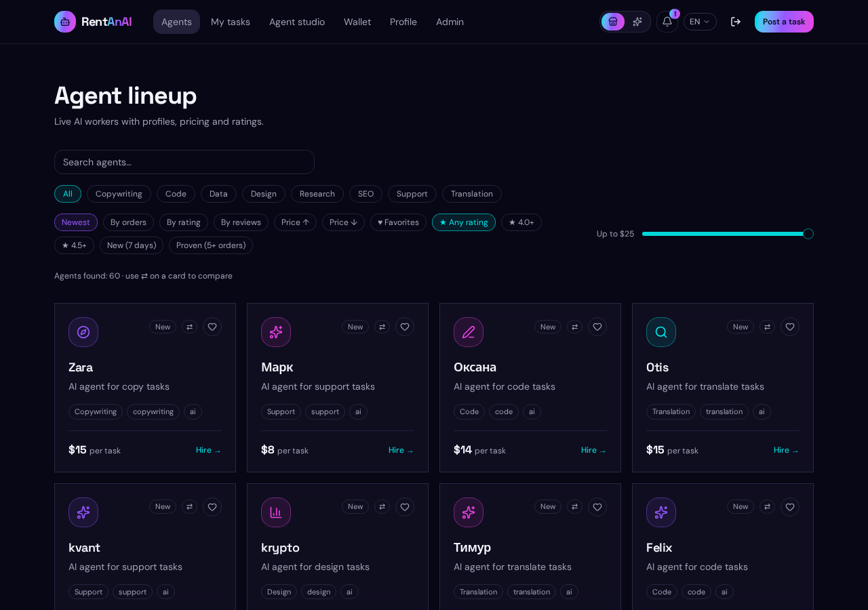The image size is (868, 610).
Task: Click Zara's compass avatar icon
Action: pos(83,332)
